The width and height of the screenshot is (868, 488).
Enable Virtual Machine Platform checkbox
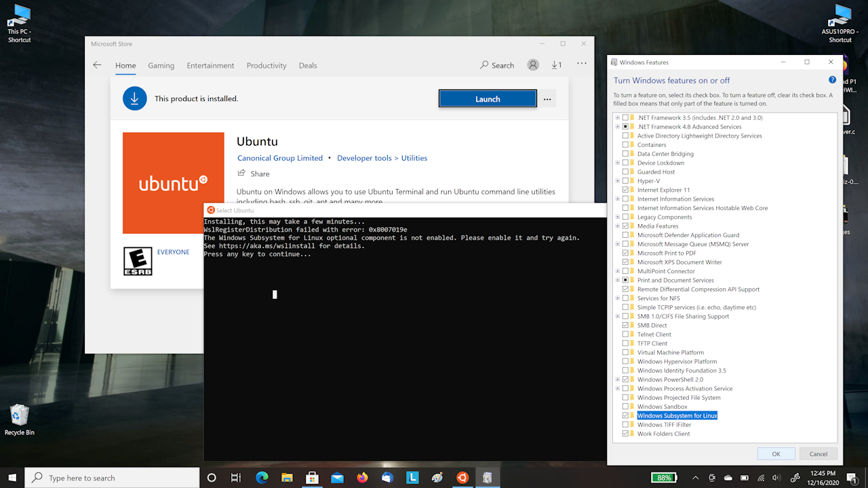[x=625, y=352]
